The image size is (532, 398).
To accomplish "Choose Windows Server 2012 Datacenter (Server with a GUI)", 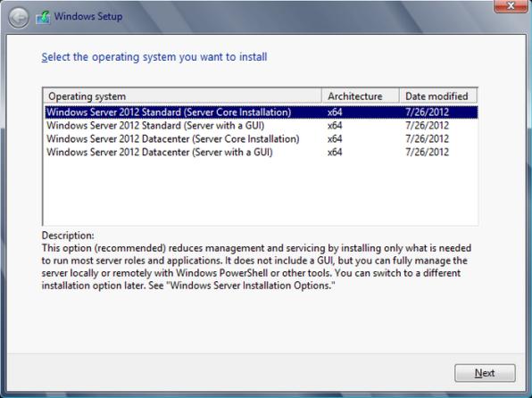I will tap(262, 152).
